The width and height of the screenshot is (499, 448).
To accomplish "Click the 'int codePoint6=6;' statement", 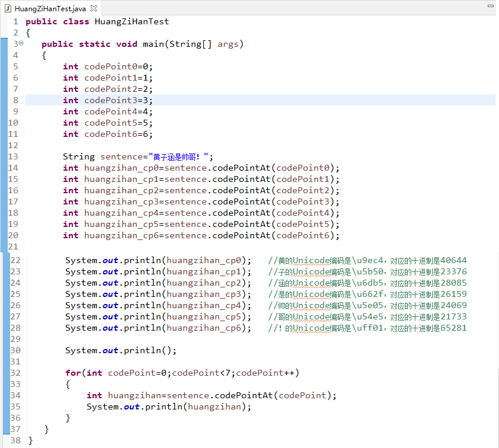I will pos(108,134).
